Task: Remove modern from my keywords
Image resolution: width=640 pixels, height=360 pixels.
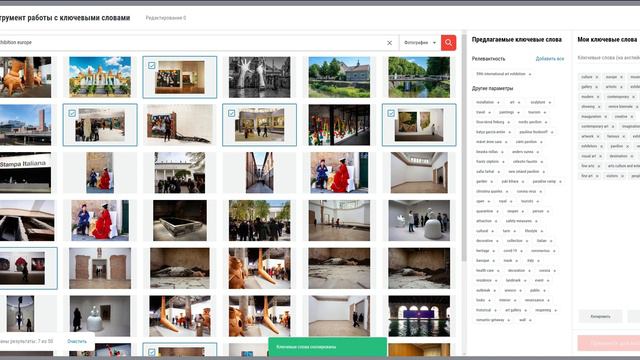Action: click(x=598, y=97)
